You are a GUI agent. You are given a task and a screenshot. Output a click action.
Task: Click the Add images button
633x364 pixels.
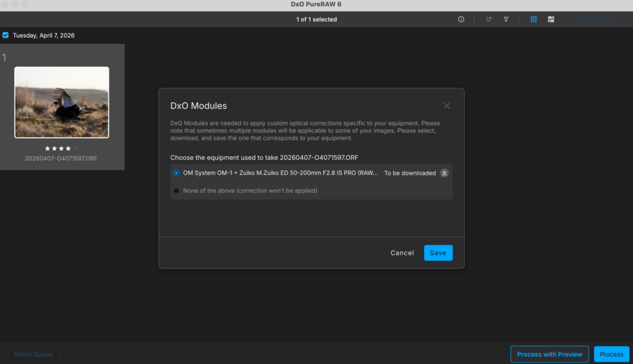(595, 19)
